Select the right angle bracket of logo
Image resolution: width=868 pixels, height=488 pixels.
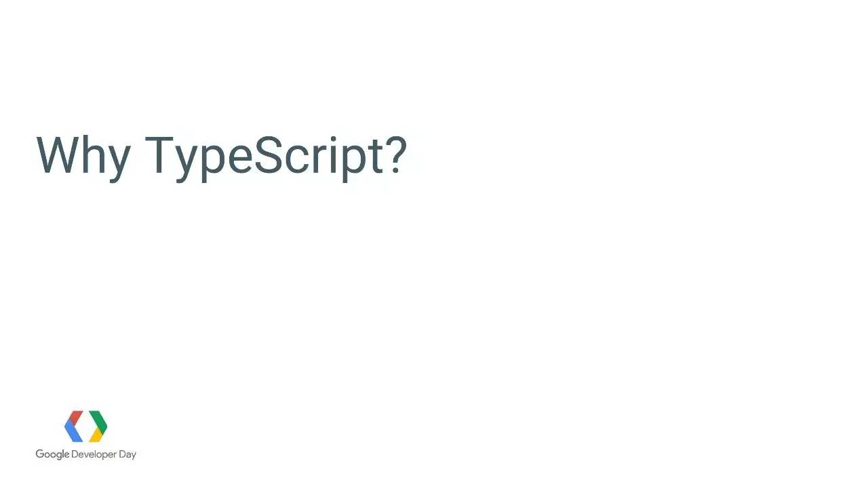click(x=98, y=426)
